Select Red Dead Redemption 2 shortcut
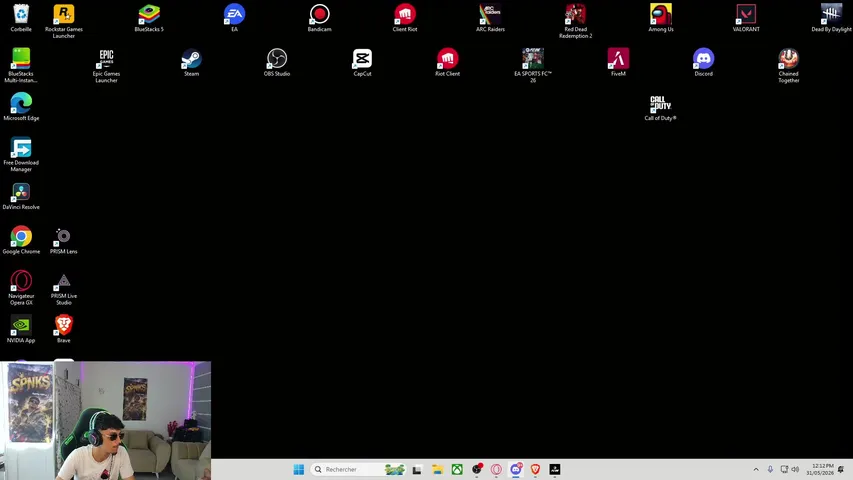Screen dimensions: 853x480 [x=576, y=21]
